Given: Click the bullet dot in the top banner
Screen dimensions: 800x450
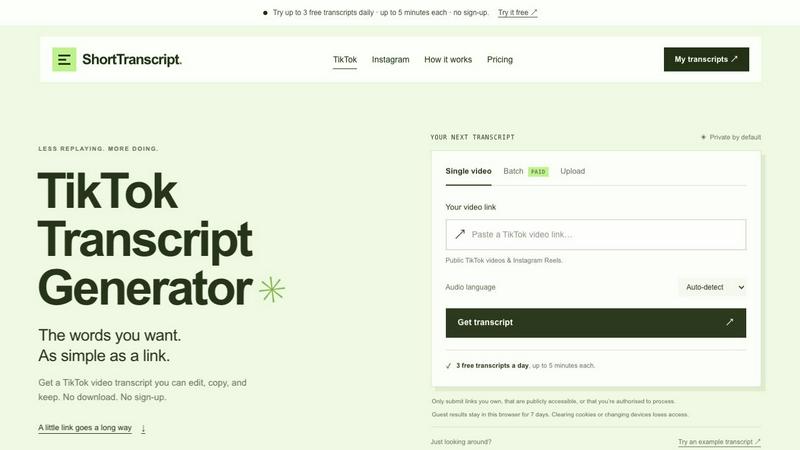Looking at the screenshot, I should tap(265, 13).
